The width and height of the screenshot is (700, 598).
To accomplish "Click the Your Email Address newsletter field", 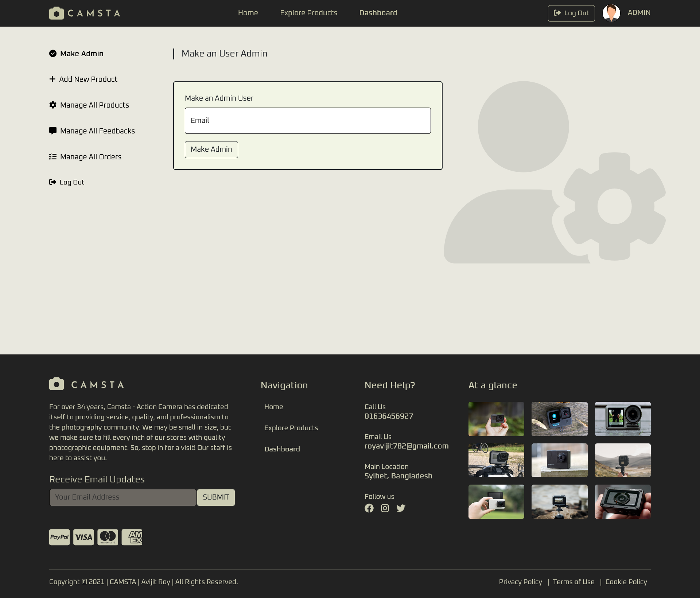I will 123,497.
